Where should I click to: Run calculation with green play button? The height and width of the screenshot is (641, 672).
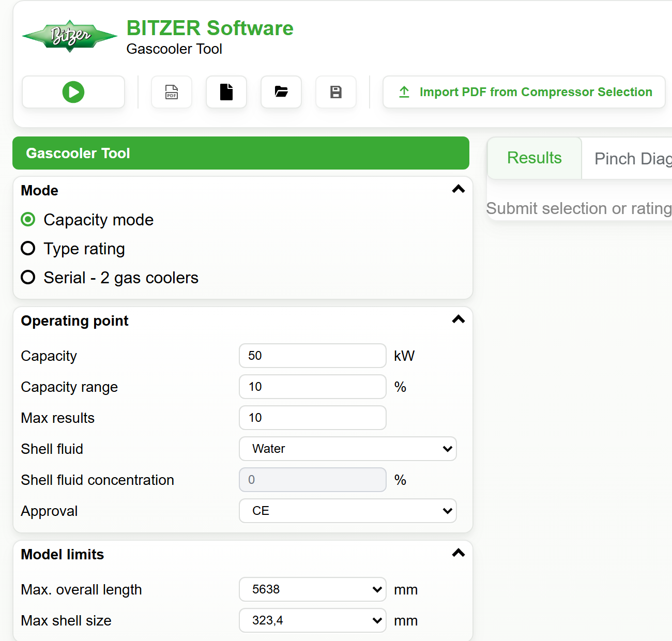[x=73, y=92]
